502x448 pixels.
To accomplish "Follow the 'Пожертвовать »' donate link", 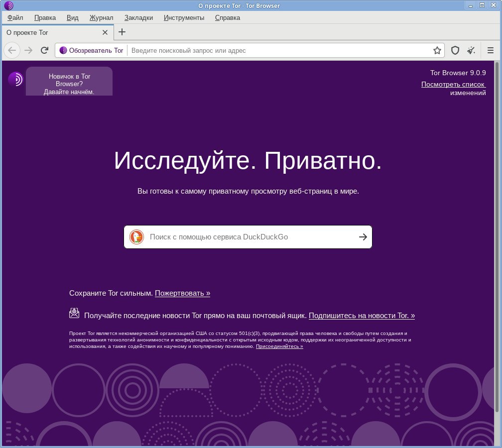I will coord(182,293).
